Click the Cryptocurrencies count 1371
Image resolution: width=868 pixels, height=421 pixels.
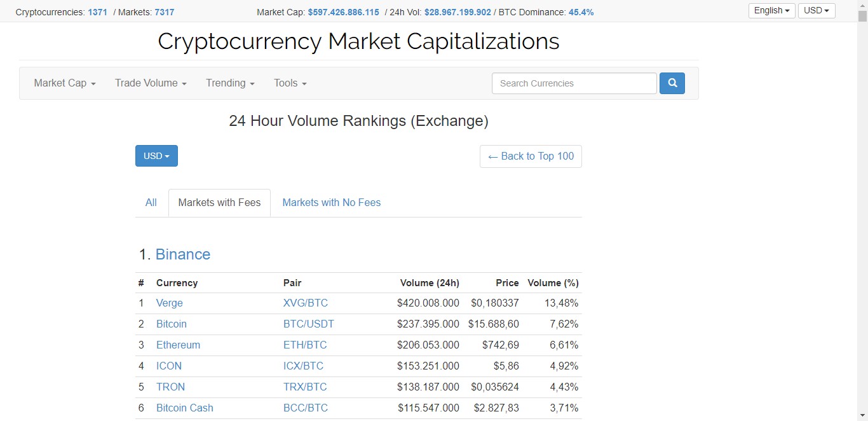97,12
